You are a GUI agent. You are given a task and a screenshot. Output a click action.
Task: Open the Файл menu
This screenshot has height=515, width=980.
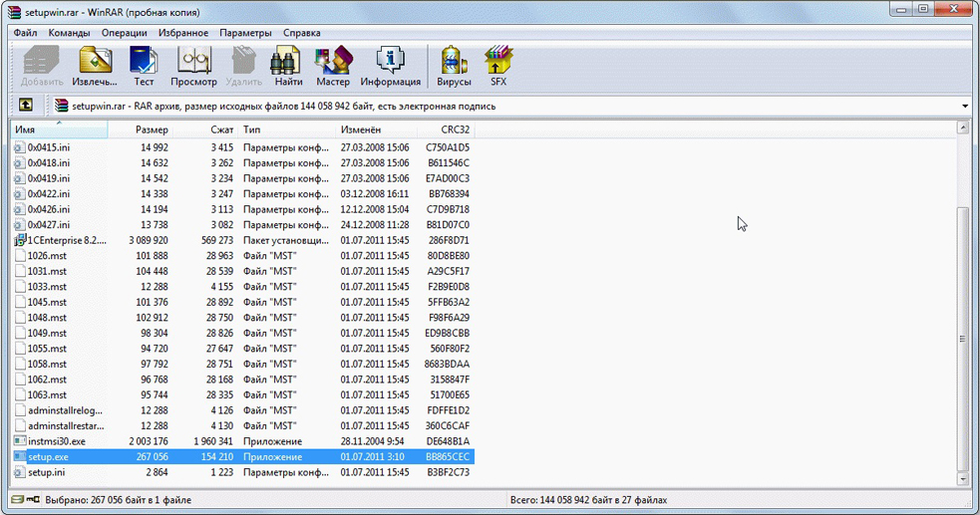click(25, 33)
